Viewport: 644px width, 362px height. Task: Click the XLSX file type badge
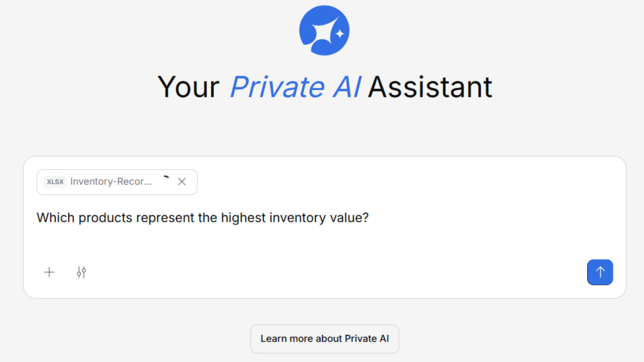[55, 182]
